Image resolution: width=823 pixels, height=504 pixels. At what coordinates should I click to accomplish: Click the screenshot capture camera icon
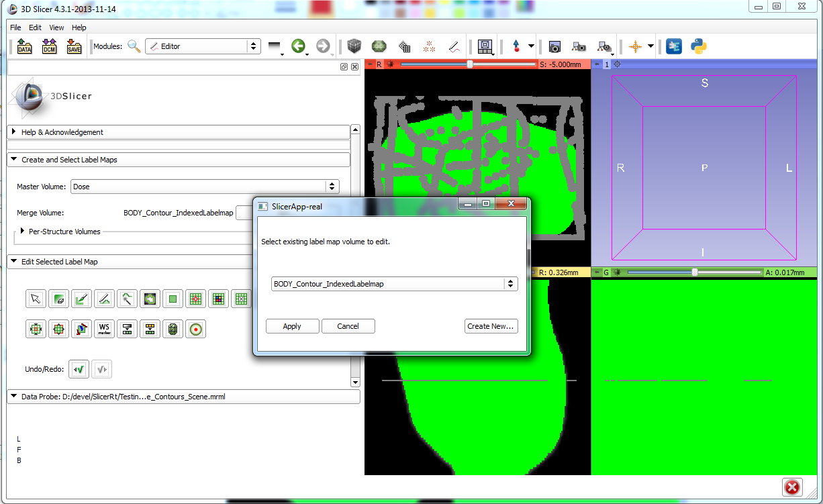pos(554,46)
